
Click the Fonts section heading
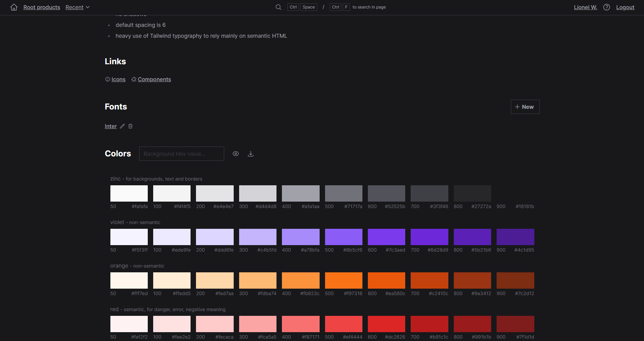click(x=116, y=107)
